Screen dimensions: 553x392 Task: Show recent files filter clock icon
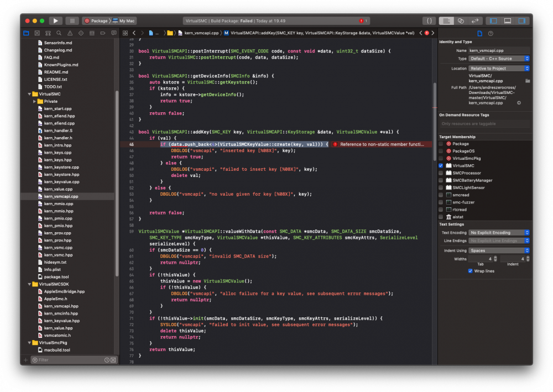tap(107, 360)
